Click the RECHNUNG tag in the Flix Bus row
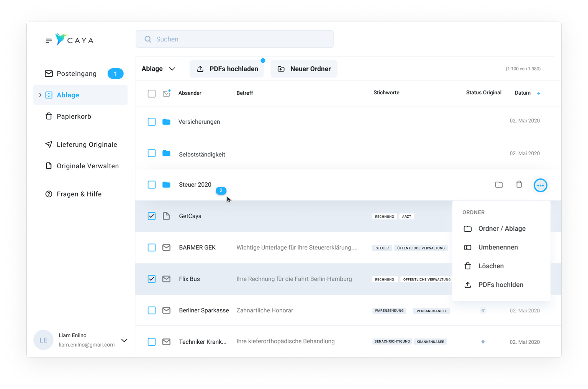The image size is (588, 389). (x=385, y=279)
